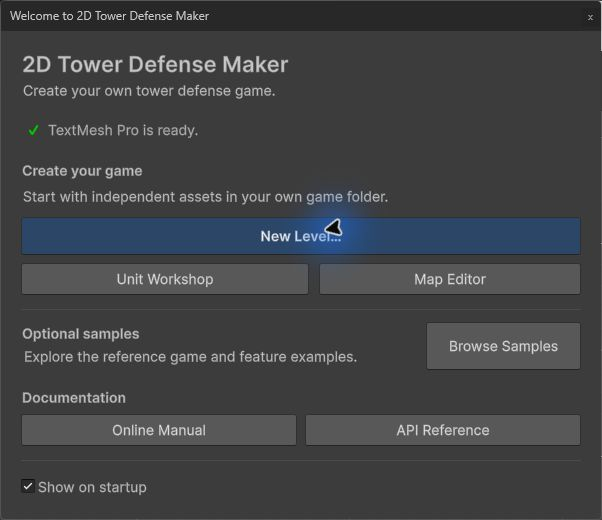The height and width of the screenshot is (520, 602).
Task: Select the 'TextMesh Pro is ready.' text
Action: click(123, 131)
